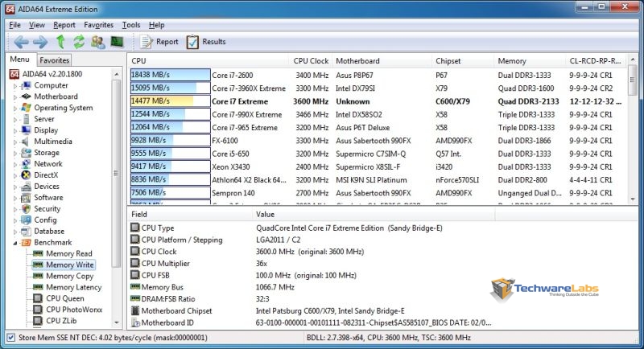The image size is (644, 349).
Task: Open the Tools menu
Action: [131, 25]
